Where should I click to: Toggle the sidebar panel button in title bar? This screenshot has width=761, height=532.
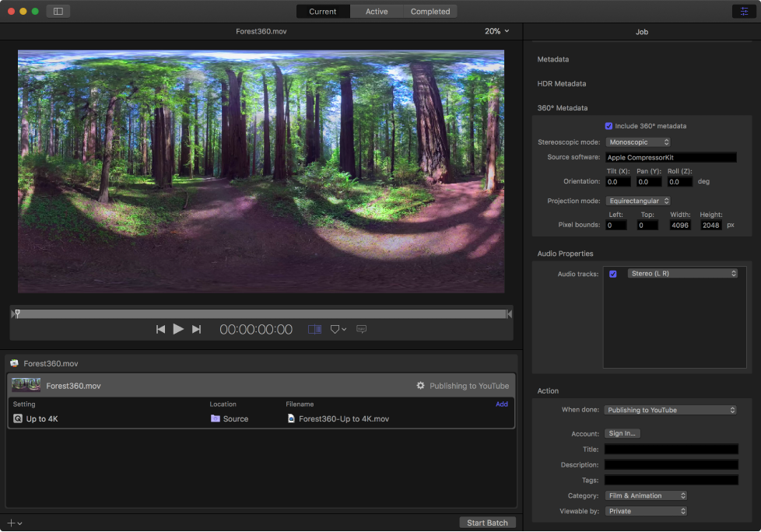point(58,12)
